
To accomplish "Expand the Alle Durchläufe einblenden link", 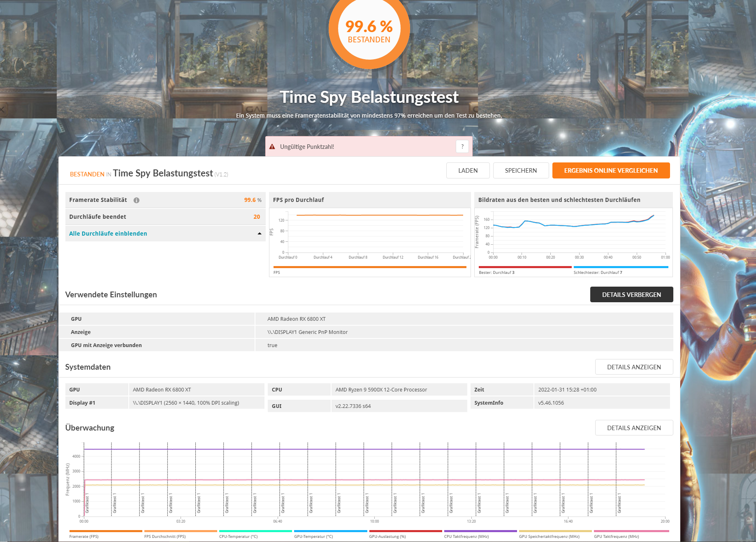I will pos(108,234).
